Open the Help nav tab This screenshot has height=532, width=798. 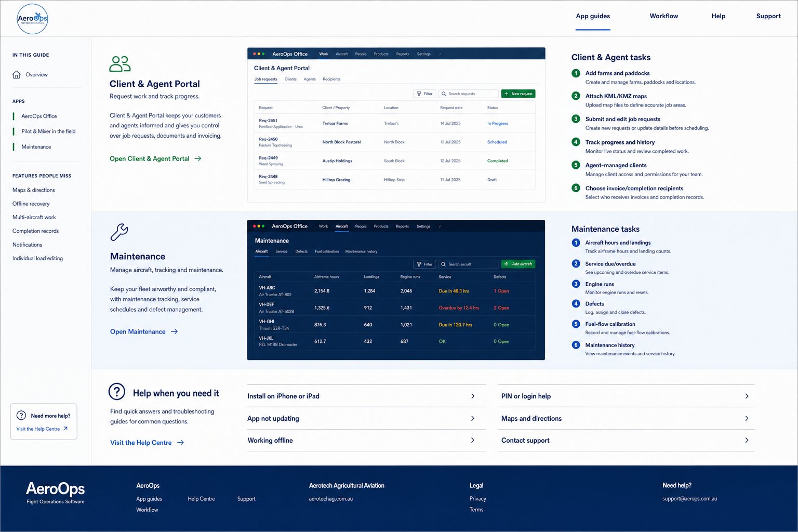[719, 16]
